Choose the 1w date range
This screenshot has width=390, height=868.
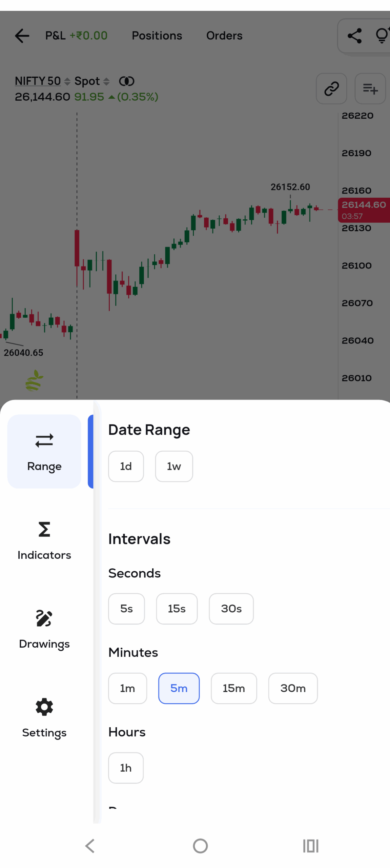coord(174,466)
